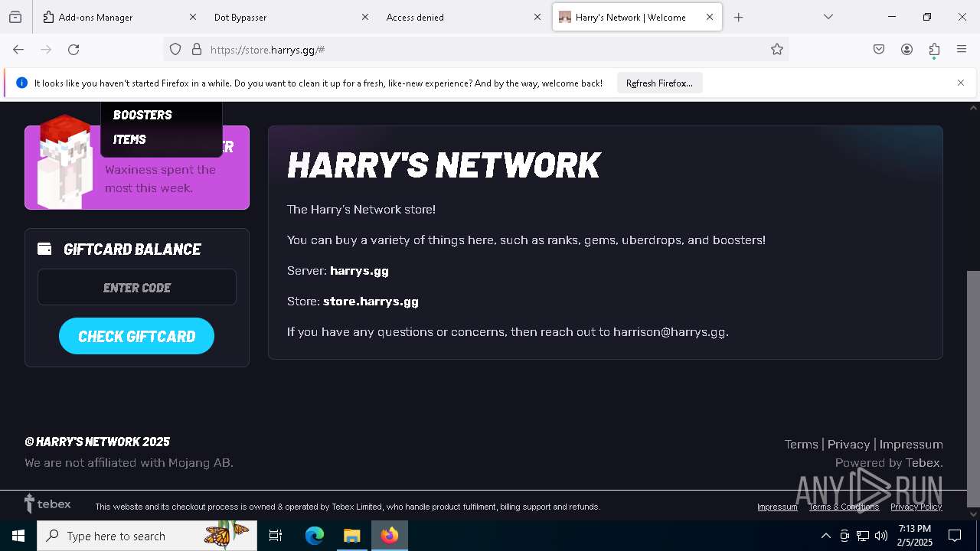Open File Explorer from taskbar

(351, 536)
